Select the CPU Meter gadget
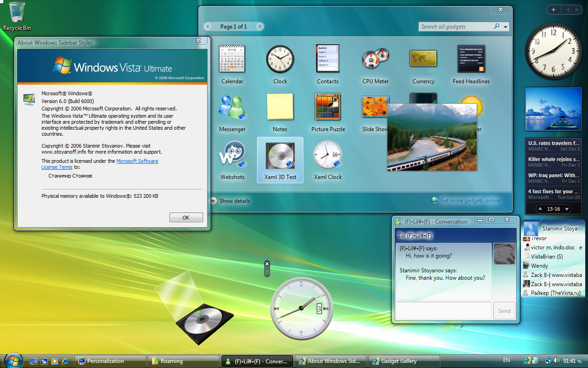The height and width of the screenshot is (368, 588). 375,59
